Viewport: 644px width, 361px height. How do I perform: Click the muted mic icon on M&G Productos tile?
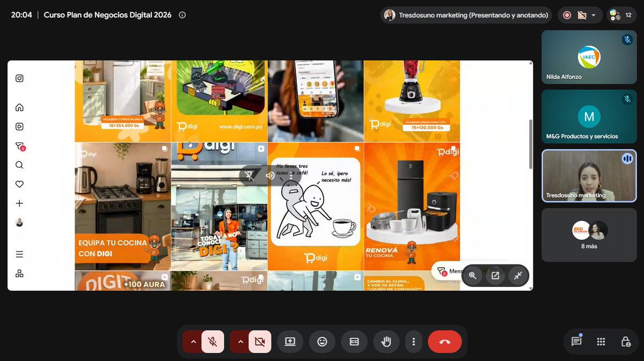pos(627,99)
